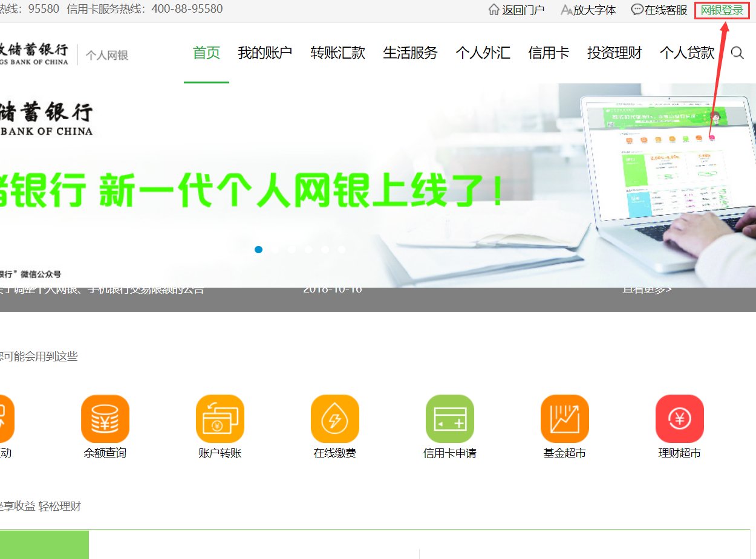Enable 放大字体 larger font size
This screenshot has height=559, width=756.
click(x=587, y=10)
